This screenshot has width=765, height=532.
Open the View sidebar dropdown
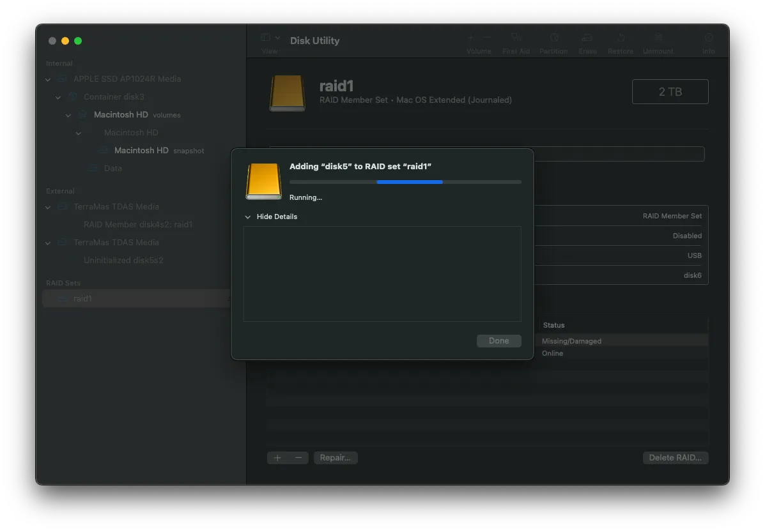point(270,38)
